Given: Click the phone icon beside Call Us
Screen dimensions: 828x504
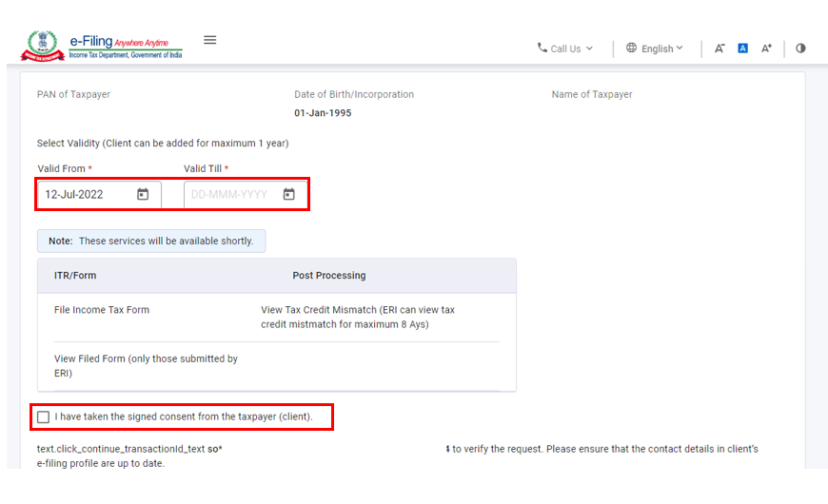Looking at the screenshot, I should [x=542, y=48].
